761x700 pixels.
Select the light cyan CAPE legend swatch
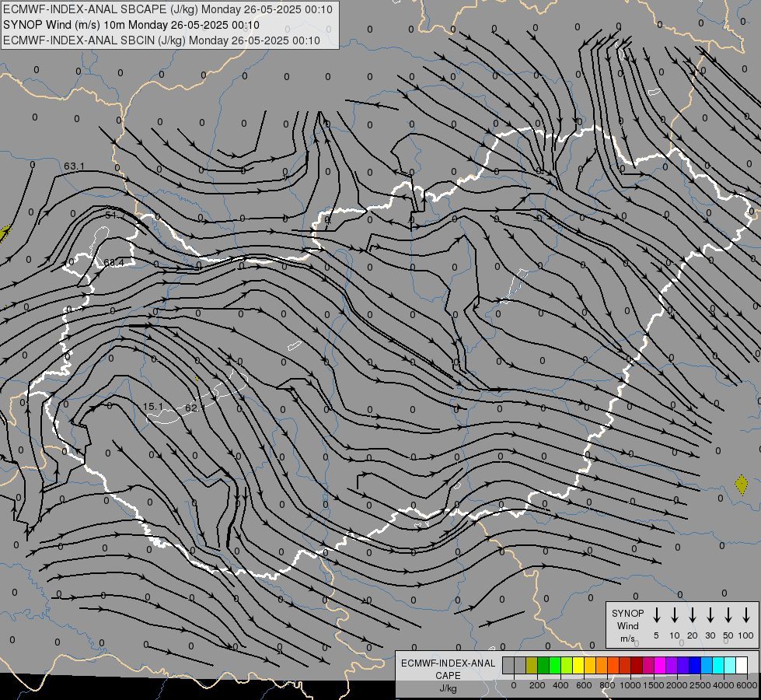point(730,665)
